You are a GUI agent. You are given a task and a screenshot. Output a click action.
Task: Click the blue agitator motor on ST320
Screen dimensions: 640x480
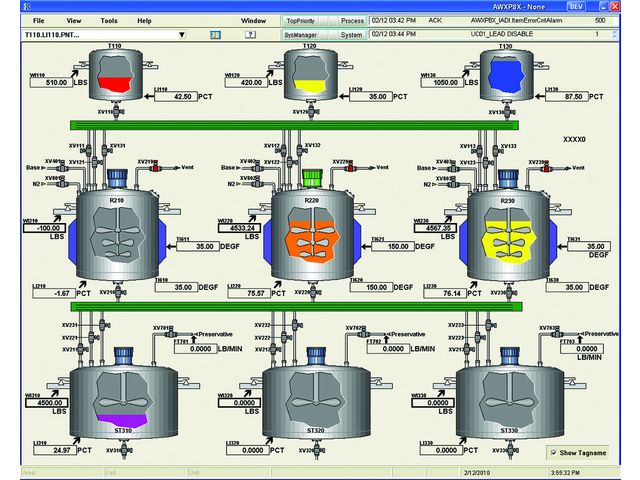coord(316,357)
